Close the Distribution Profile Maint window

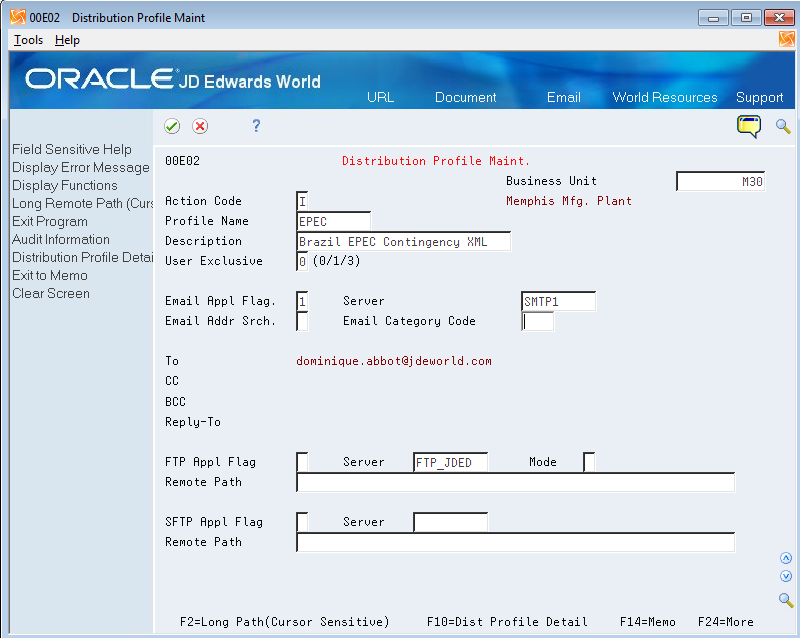[779, 18]
